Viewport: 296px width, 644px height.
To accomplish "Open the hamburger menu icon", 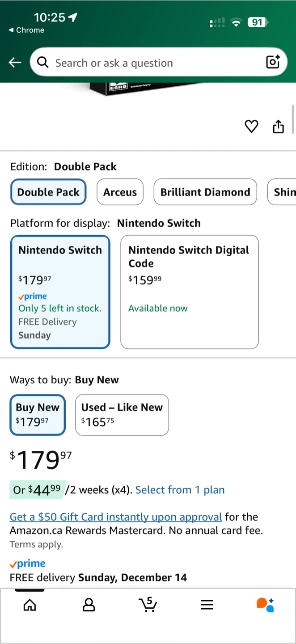I will 207,605.
